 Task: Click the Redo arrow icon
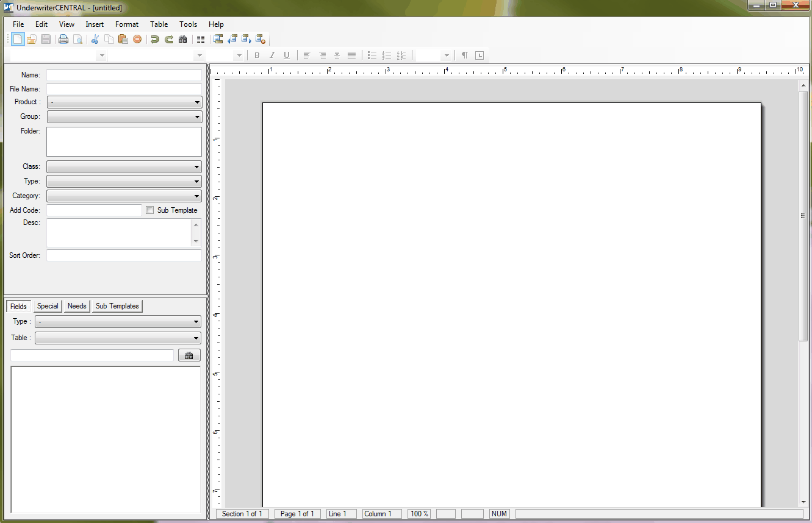click(x=169, y=40)
